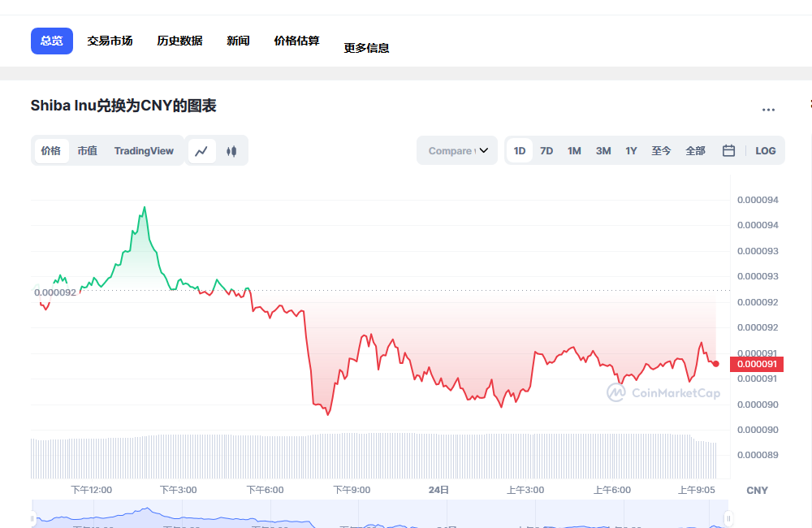Open the three-dot chart options menu

pos(768,110)
